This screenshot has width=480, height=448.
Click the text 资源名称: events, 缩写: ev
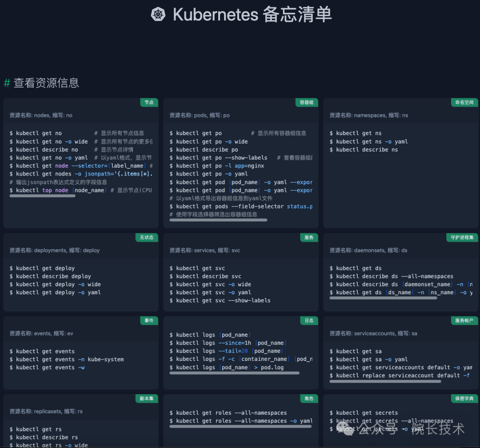41,333
